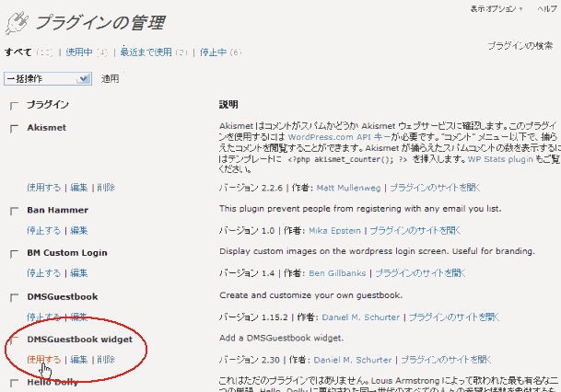
Task: Open Akismet プラグインのサイトを開く link
Action: [435, 188]
